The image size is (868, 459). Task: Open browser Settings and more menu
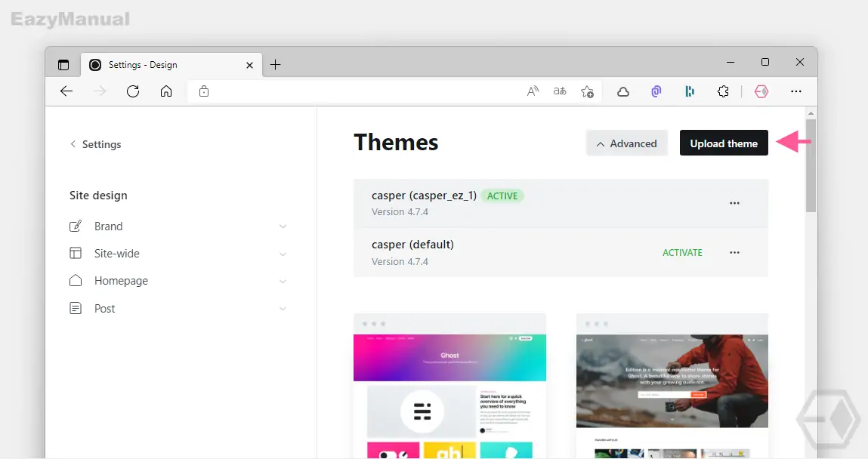(x=796, y=91)
